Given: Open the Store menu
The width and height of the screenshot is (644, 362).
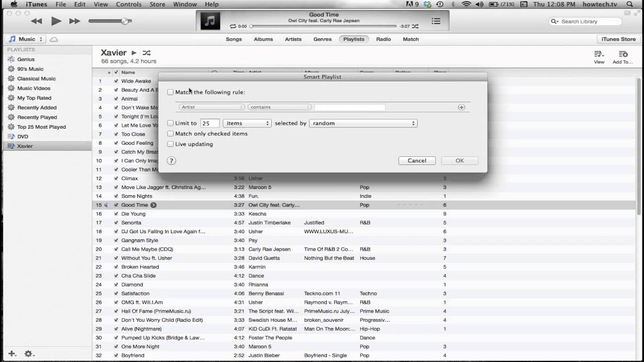Looking at the screenshot, I should tap(157, 5).
